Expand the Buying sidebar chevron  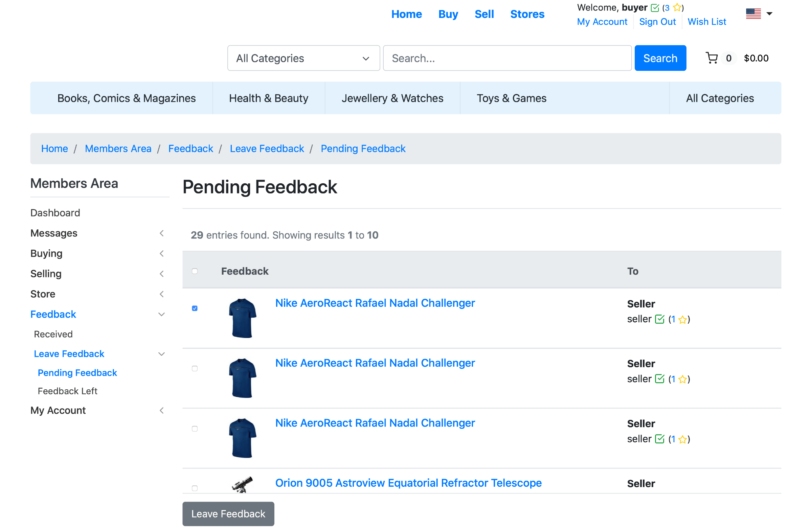pyautogui.click(x=162, y=253)
